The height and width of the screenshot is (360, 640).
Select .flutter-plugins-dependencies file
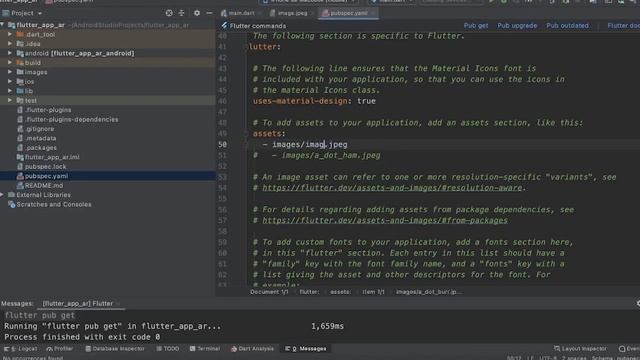pos(71,119)
